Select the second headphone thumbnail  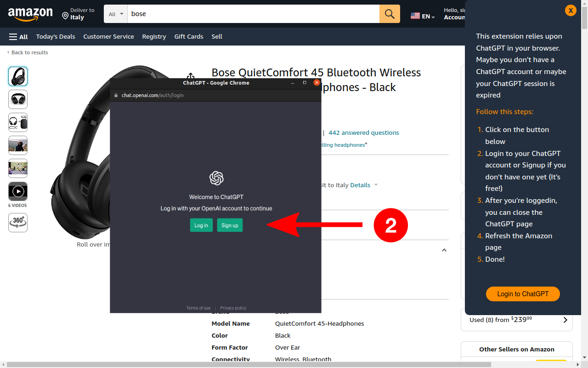[18, 99]
